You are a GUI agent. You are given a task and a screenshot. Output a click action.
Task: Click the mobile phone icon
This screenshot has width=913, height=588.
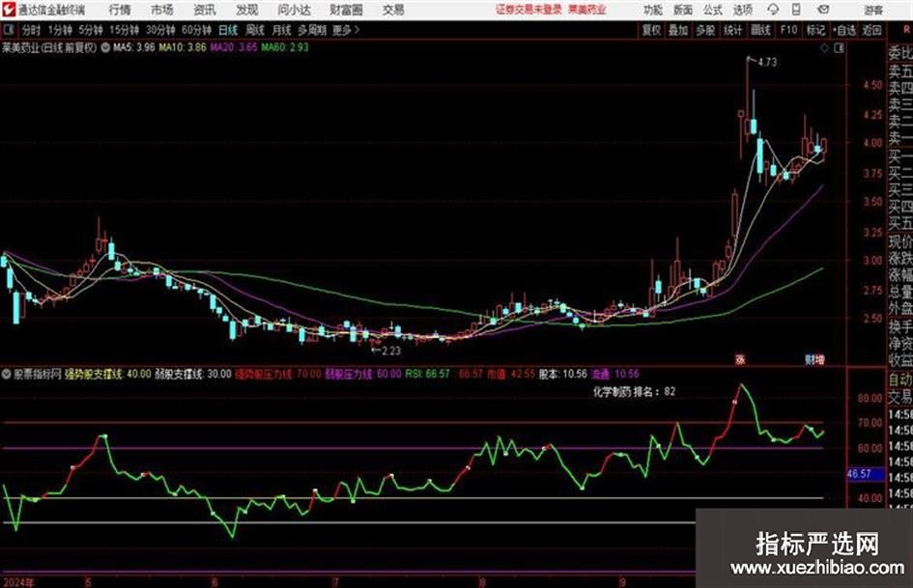click(x=796, y=10)
